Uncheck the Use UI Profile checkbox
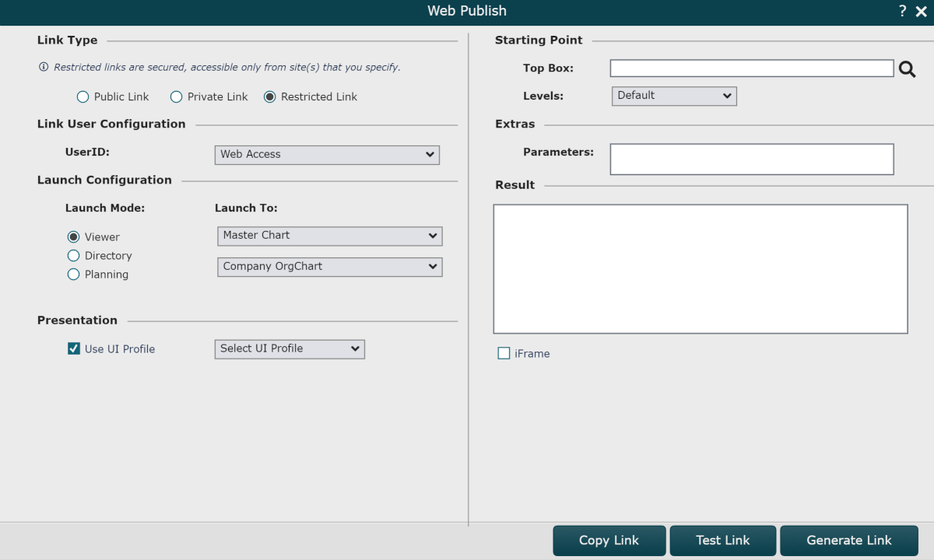This screenshot has width=934, height=560. (x=74, y=348)
